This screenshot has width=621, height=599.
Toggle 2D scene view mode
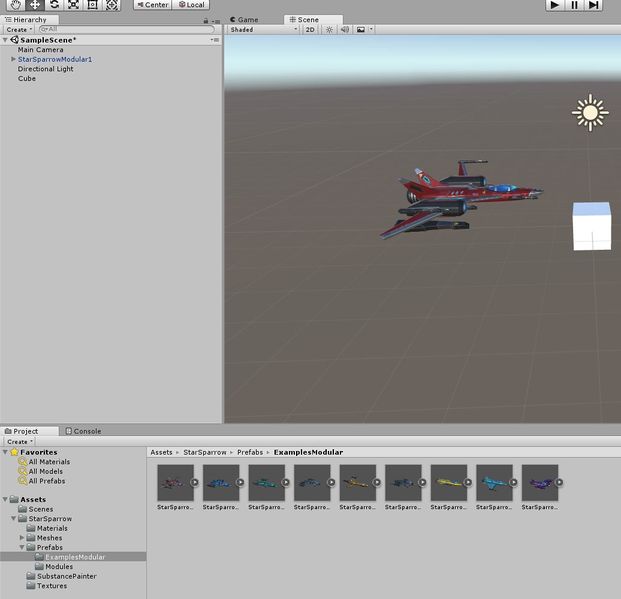[x=310, y=30]
